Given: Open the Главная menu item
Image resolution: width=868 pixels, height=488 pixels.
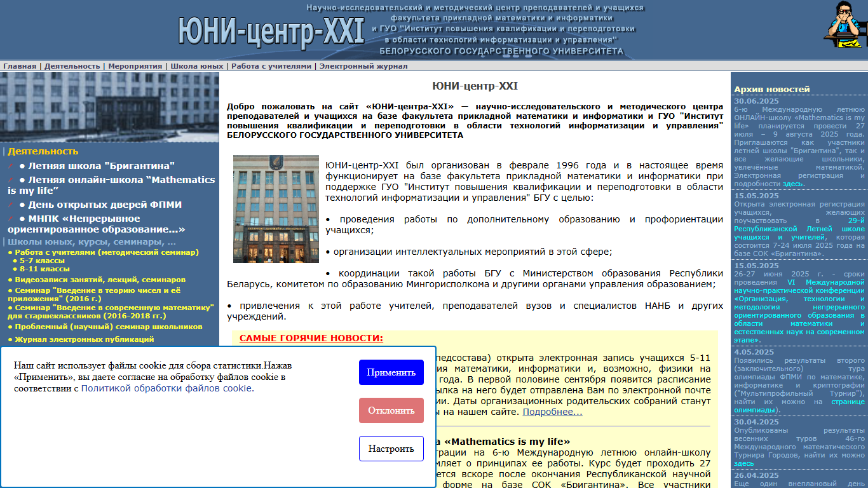Looking at the screenshot, I should pyautogui.click(x=20, y=66).
